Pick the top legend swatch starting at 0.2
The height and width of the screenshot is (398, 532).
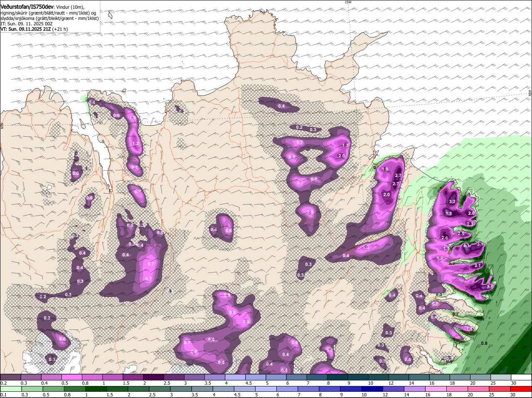pos(10,377)
